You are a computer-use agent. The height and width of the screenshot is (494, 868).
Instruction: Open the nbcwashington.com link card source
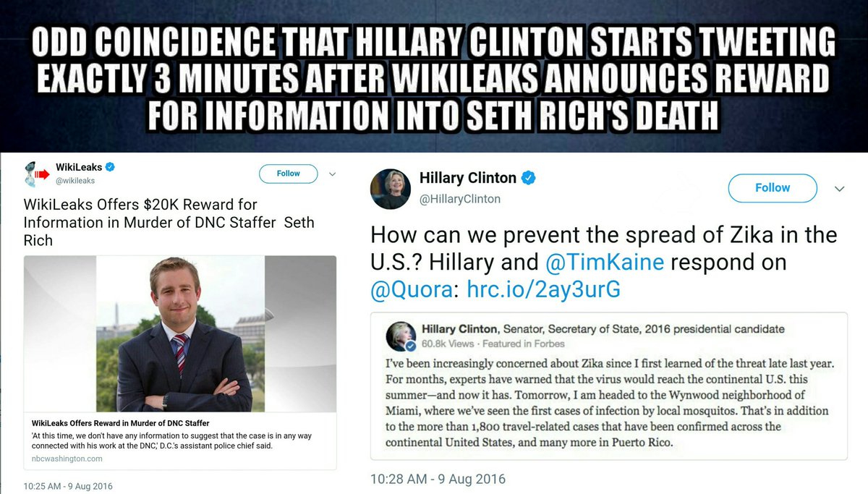point(67,459)
